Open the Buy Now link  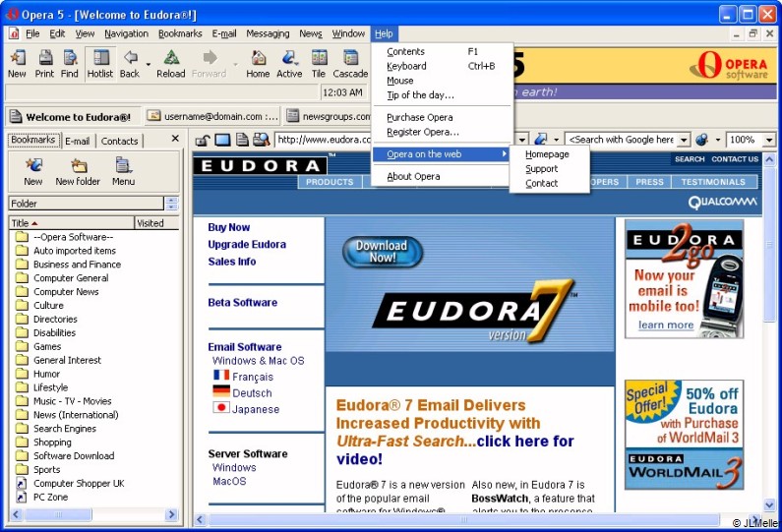coord(229,227)
